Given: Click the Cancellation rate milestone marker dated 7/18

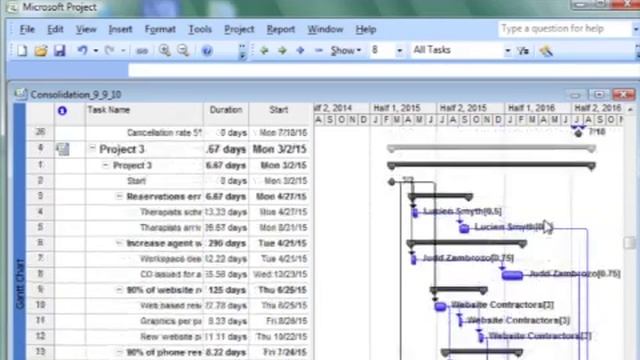Looking at the screenshot, I should point(578,132).
